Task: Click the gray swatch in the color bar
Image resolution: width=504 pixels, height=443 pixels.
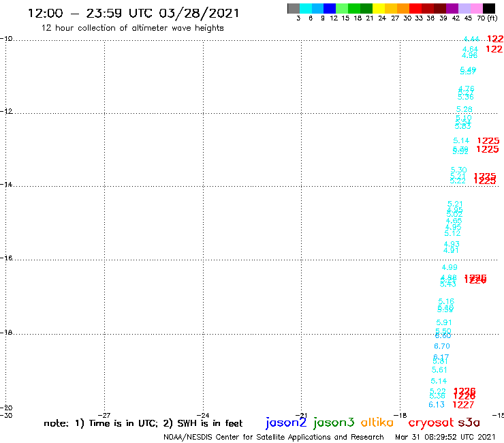Action: pyautogui.click(x=294, y=8)
